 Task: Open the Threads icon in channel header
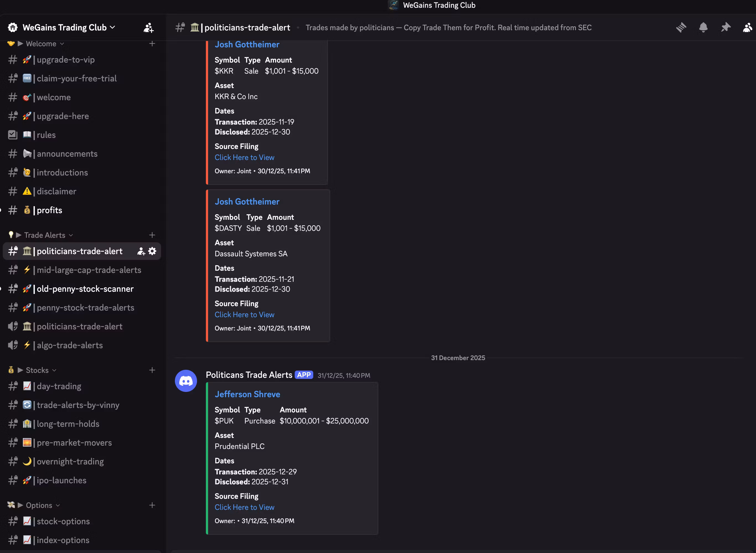[x=681, y=27]
